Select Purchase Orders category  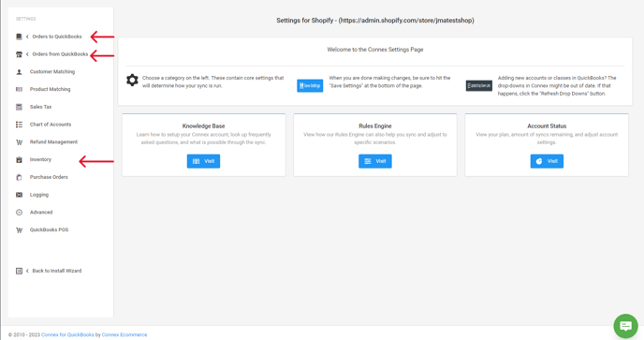[49, 177]
